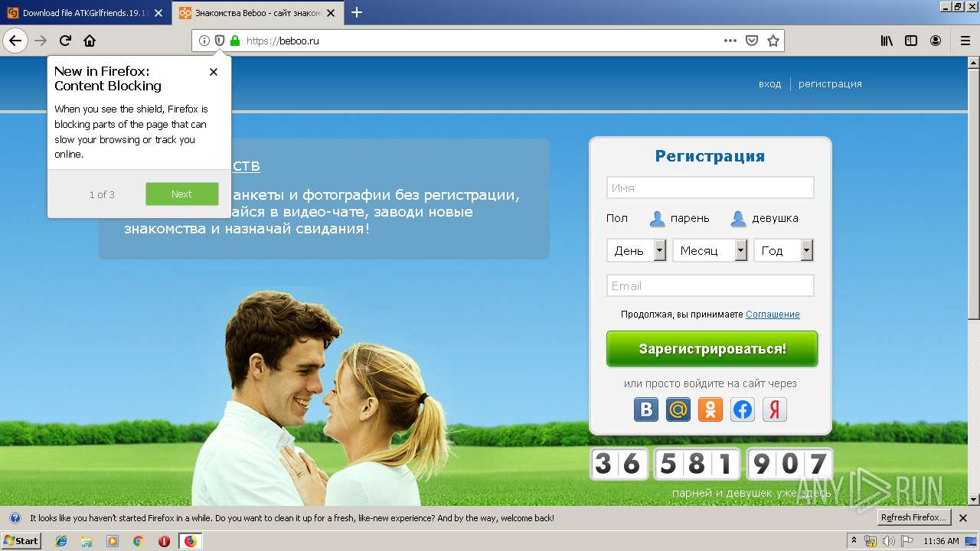Open Internet Explorer from taskbar
The height and width of the screenshot is (551, 980).
pyautogui.click(x=61, y=541)
